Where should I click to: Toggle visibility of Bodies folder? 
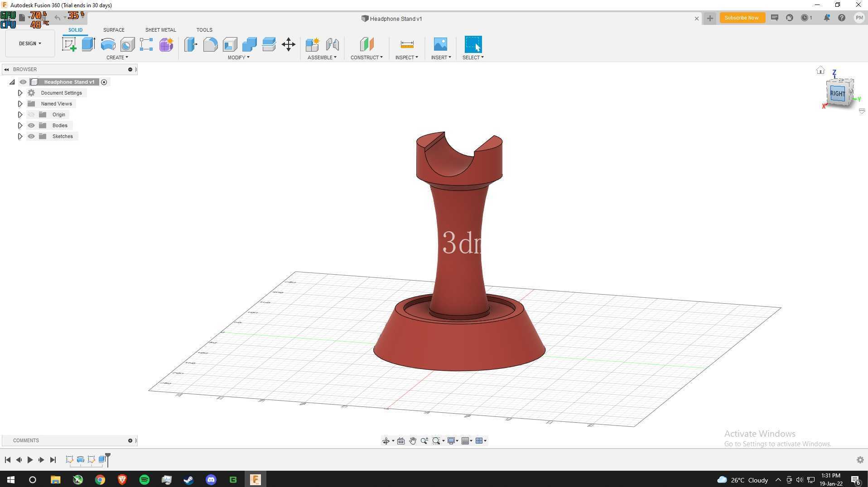[31, 125]
